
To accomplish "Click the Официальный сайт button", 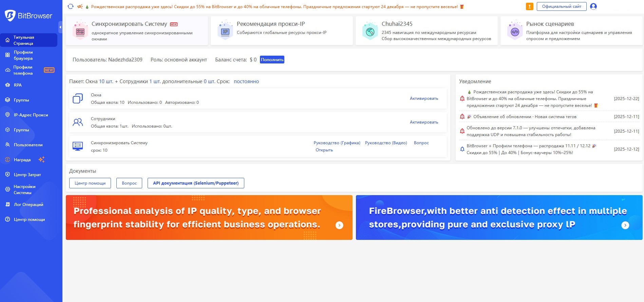I will (x=561, y=6).
